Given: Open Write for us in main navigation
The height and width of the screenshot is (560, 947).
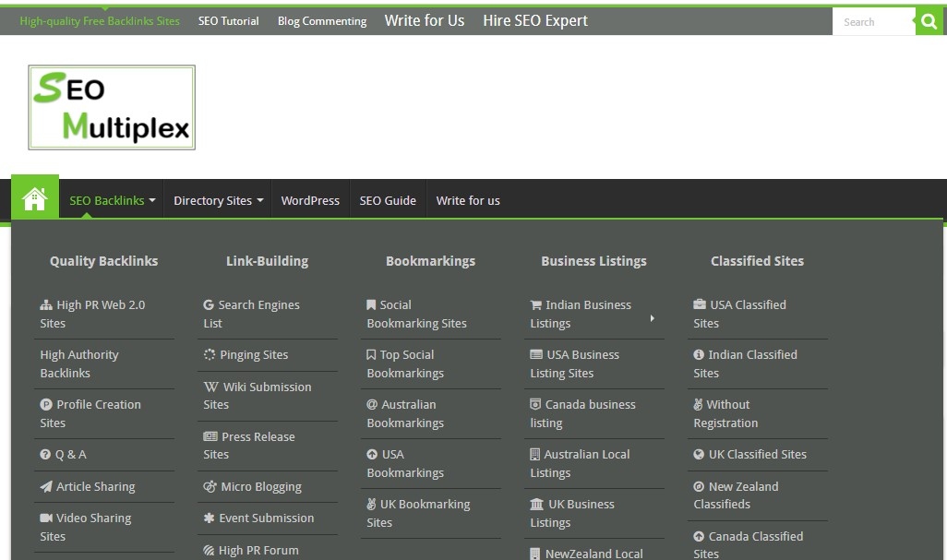Looking at the screenshot, I should click(x=468, y=200).
